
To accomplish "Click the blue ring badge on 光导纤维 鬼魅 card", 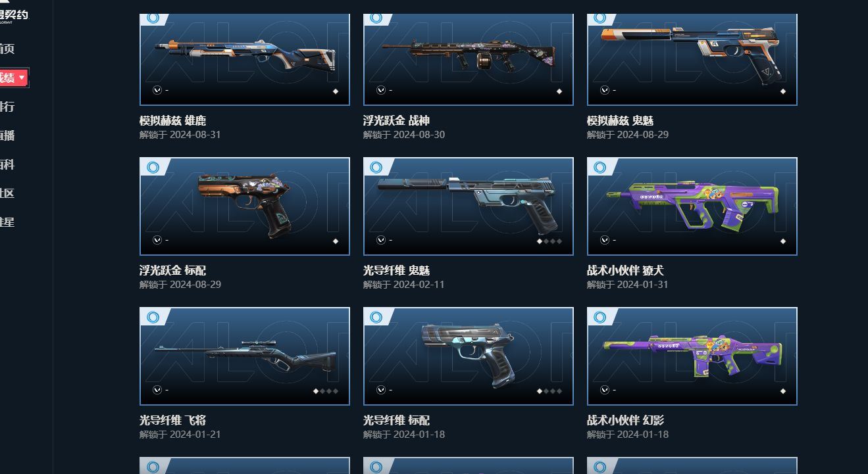I will pos(376,168).
